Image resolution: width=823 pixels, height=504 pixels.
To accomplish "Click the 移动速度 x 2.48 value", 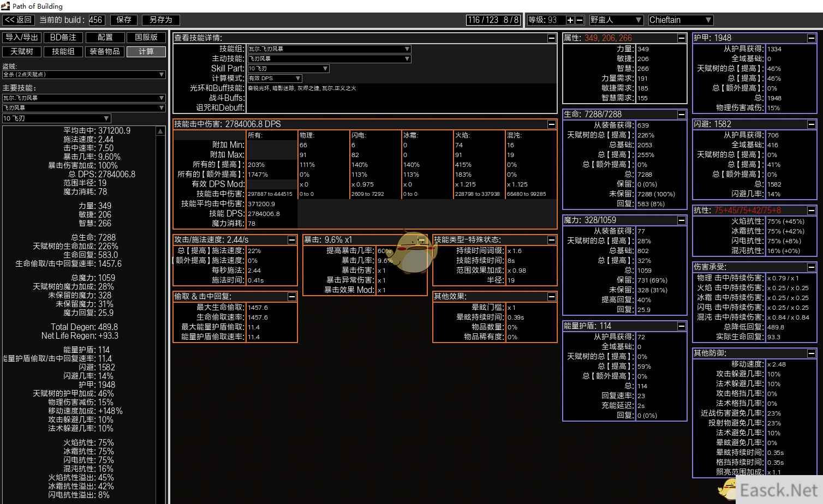I will 777,364.
